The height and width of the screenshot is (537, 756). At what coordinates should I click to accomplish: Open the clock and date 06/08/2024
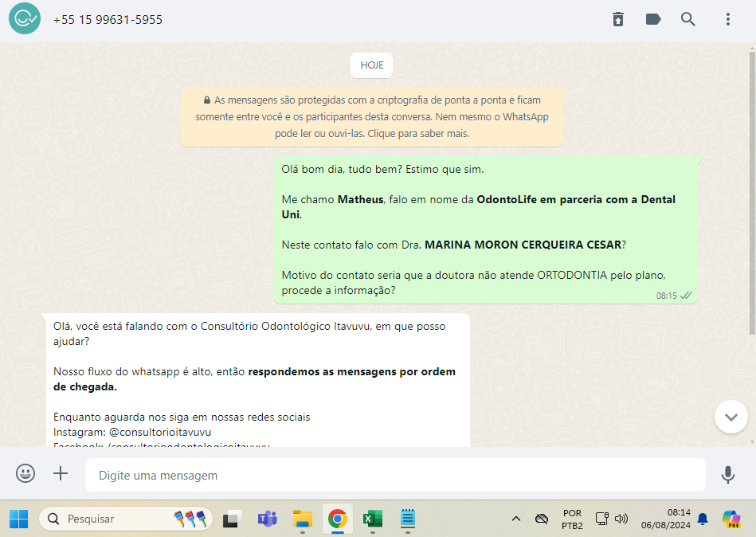[665, 519]
